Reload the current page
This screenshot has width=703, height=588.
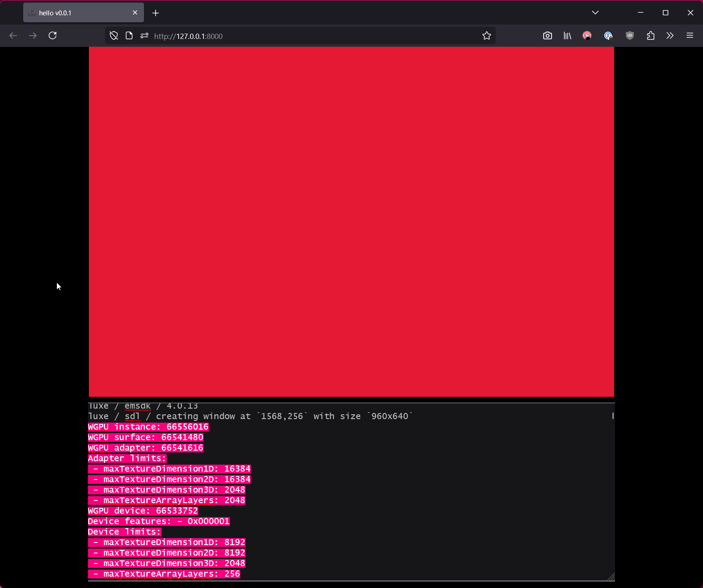[x=53, y=36]
